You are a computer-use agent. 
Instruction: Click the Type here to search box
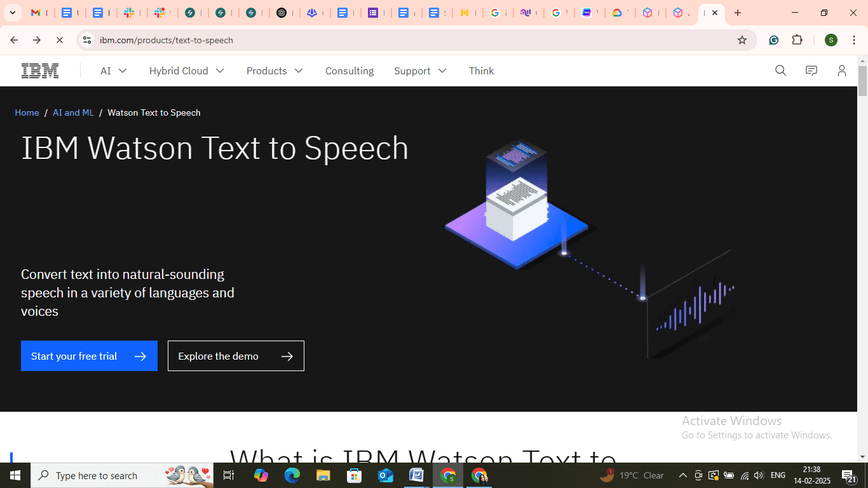point(122,475)
